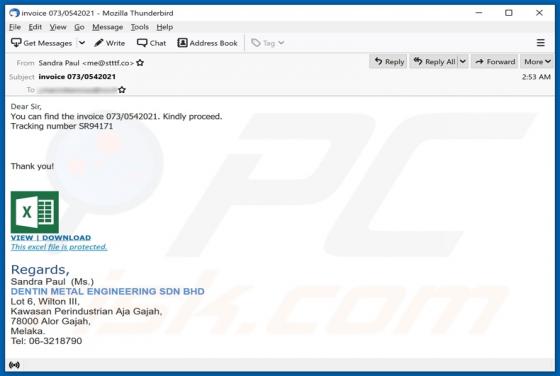Click the sender address me@stttf.co
Viewport: 560px width, 376px height.
point(108,63)
